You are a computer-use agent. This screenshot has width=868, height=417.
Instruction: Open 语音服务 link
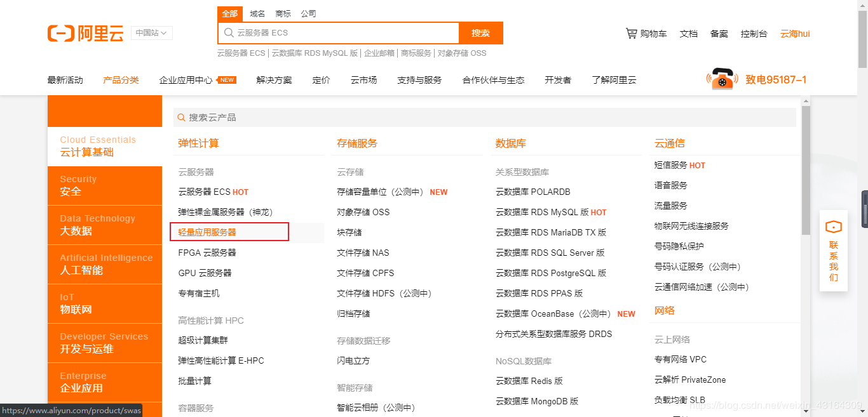(671, 185)
